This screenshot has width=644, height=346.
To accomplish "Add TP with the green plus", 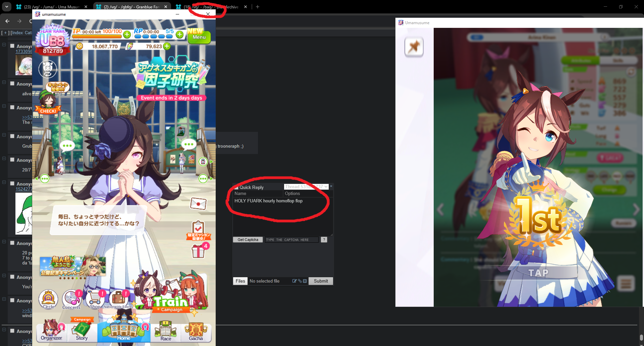I will (x=127, y=35).
